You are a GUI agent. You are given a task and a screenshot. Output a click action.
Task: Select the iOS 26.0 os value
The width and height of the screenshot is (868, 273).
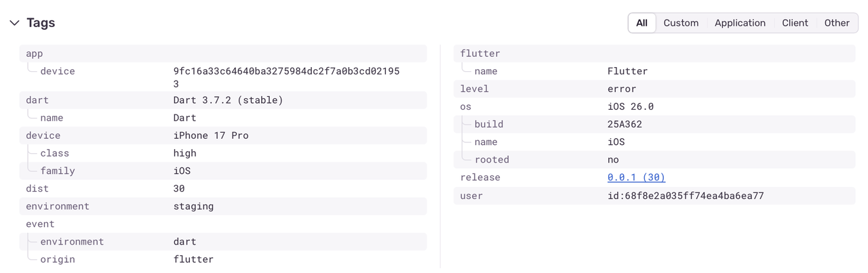630,106
